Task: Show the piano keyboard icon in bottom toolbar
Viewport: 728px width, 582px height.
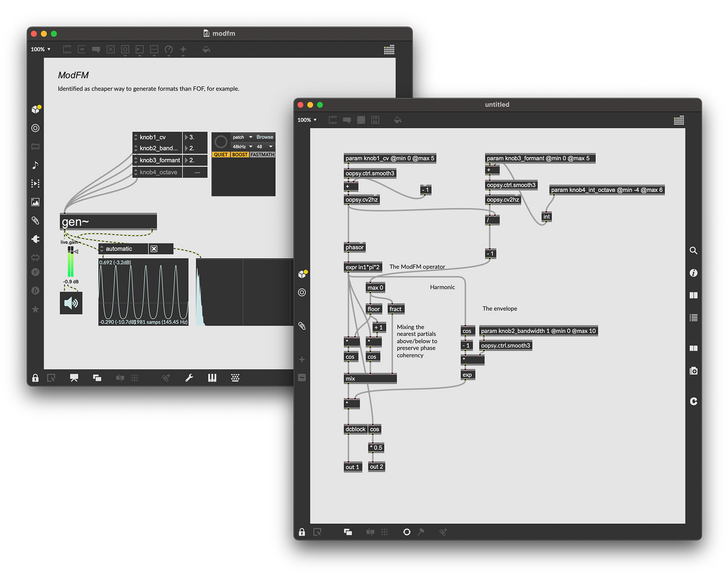Action: click(x=212, y=378)
